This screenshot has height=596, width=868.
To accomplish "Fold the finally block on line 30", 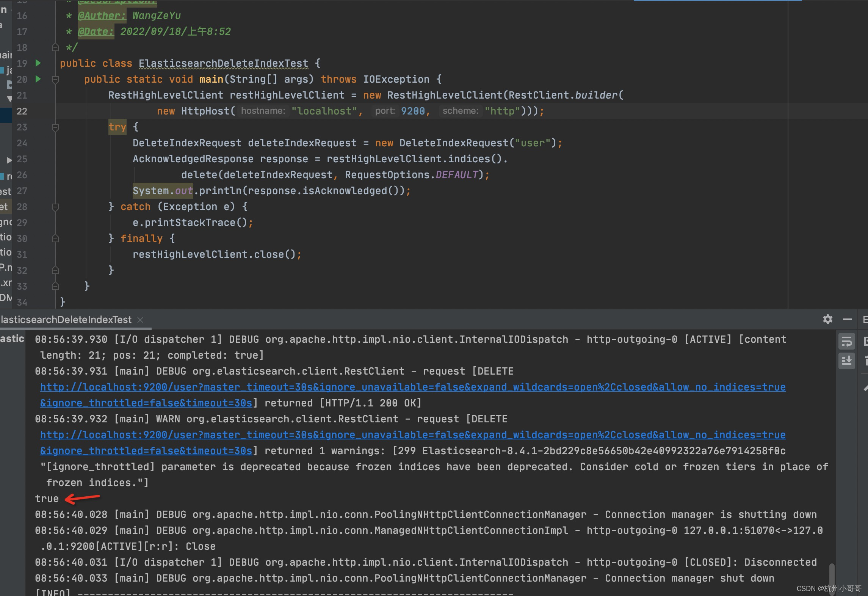I will [55, 238].
